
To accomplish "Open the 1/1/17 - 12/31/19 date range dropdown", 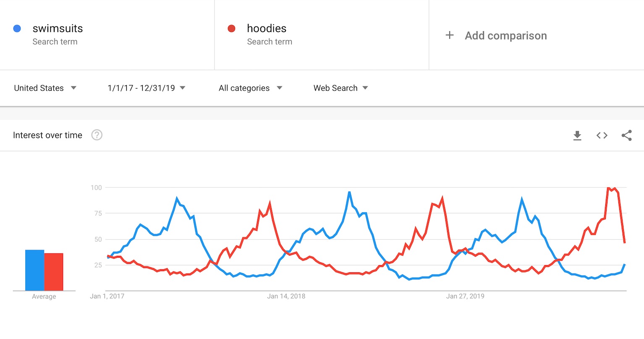I will click(x=147, y=88).
